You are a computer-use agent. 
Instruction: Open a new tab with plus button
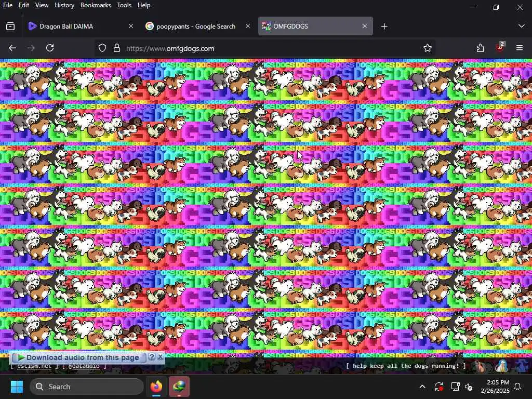coord(384,26)
